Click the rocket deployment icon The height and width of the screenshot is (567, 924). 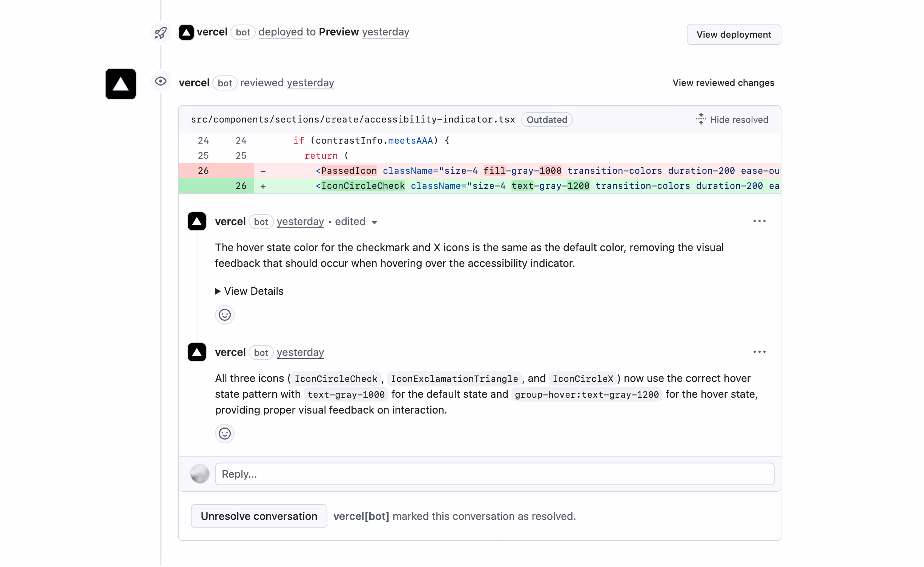(x=161, y=33)
